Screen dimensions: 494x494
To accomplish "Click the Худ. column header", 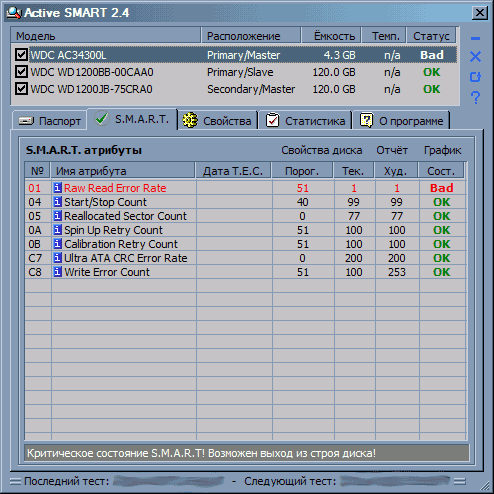I will coord(396,171).
